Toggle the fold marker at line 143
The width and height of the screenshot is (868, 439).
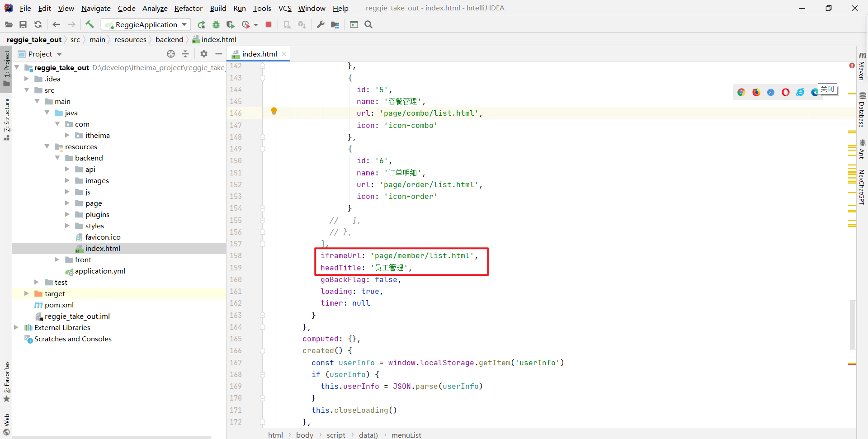(x=262, y=78)
